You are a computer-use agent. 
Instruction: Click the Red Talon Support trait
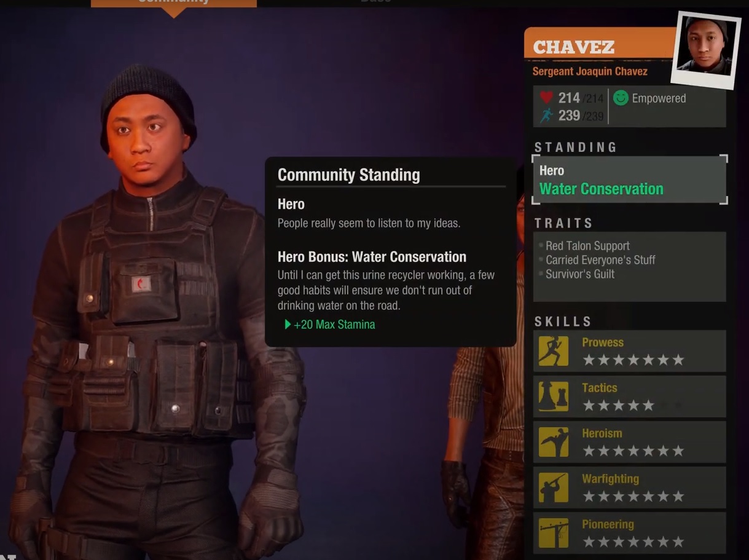[587, 246]
